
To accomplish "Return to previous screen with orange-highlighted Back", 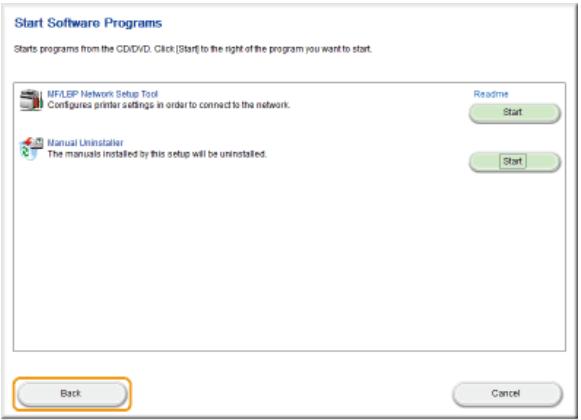I will (72, 394).
